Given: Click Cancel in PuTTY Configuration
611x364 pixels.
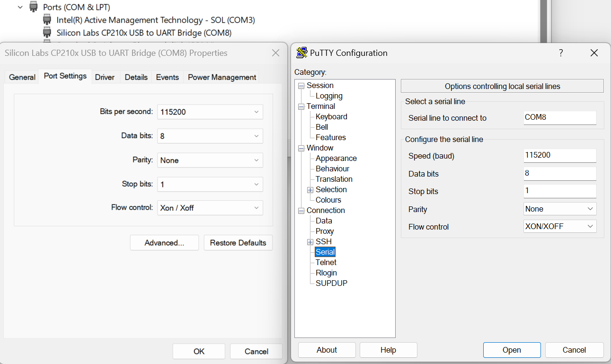Looking at the screenshot, I should (x=574, y=350).
